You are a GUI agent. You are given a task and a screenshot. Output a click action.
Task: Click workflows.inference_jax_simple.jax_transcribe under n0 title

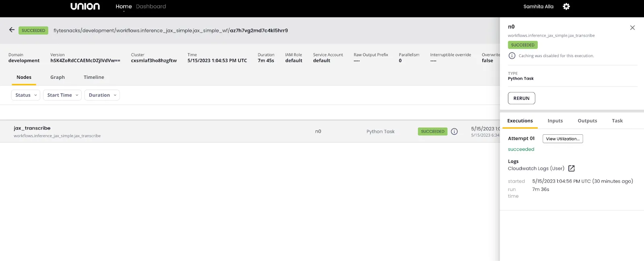tap(551, 35)
